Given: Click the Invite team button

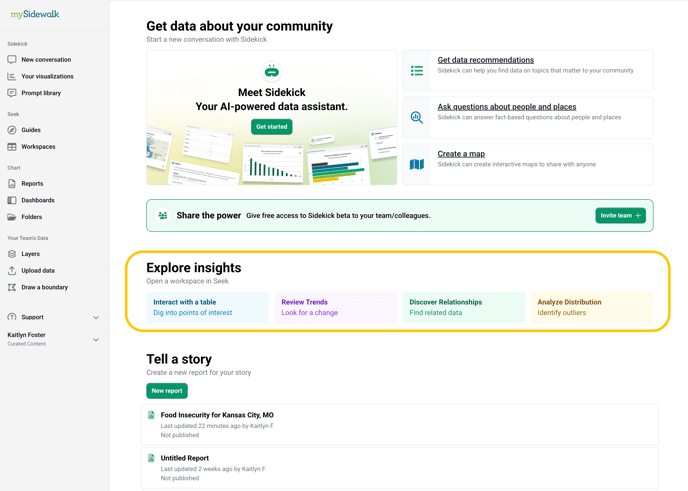Looking at the screenshot, I should (x=620, y=215).
